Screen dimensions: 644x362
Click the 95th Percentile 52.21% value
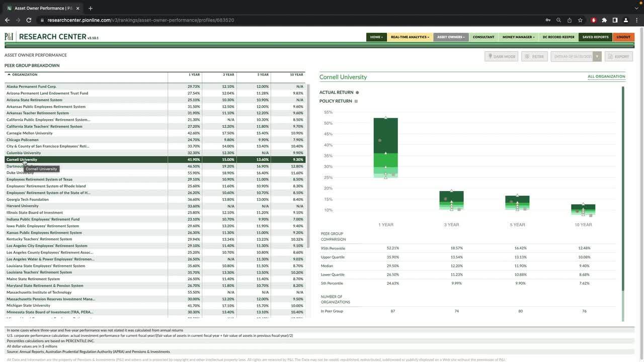[x=393, y=248]
